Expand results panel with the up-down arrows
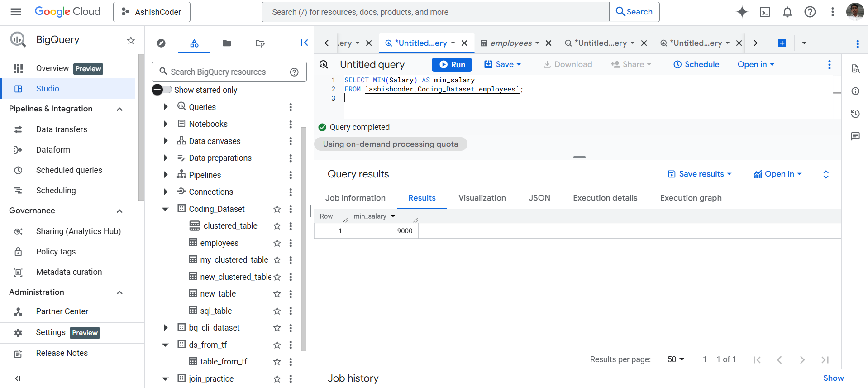 [826, 174]
